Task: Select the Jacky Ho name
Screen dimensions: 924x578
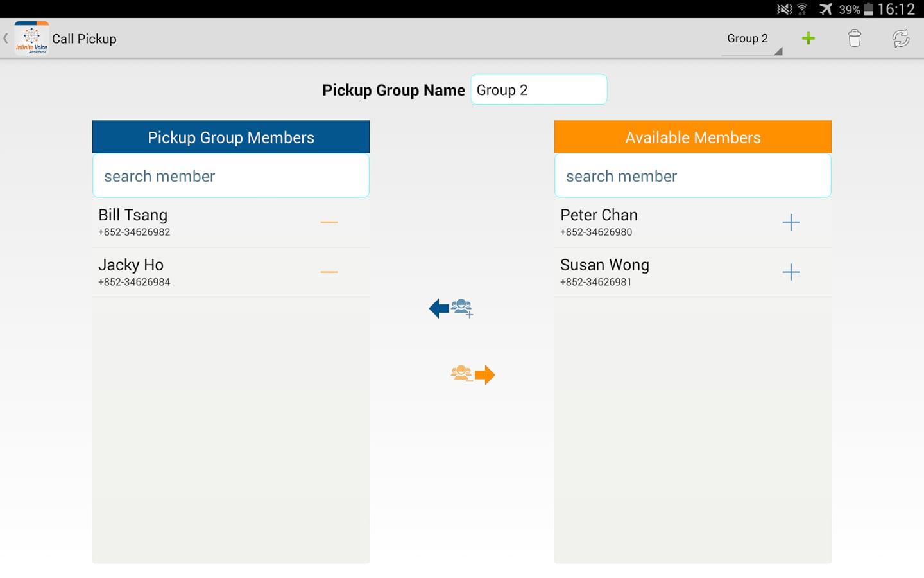Action: (x=131, y=265)
